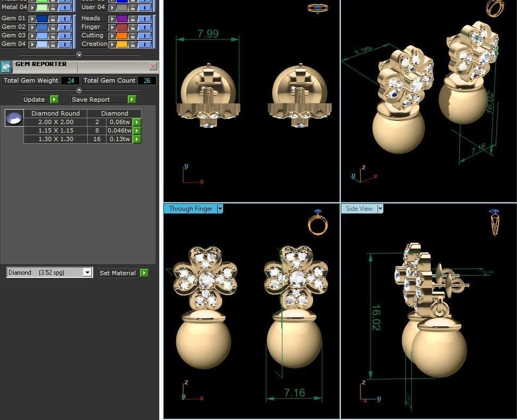The height and width of the screenshot is (420, 517).
Task: Toggle the lock on Heads layer
Action: (133, 19)
